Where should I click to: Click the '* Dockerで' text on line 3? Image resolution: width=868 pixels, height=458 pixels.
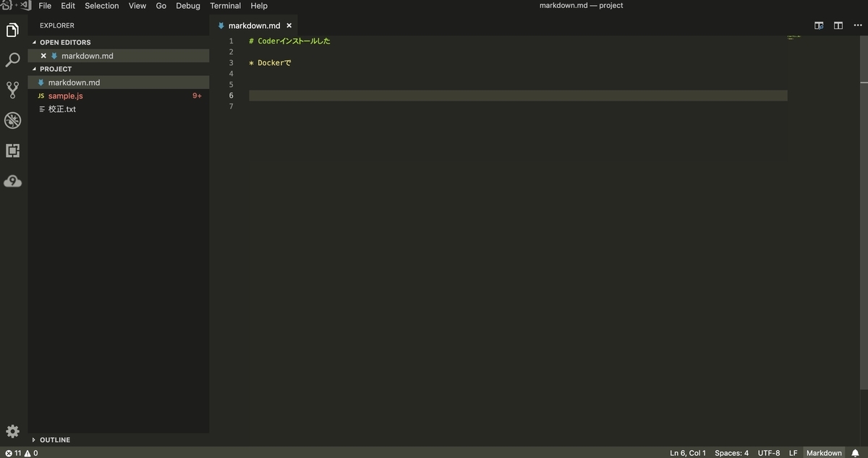[270, 63]
